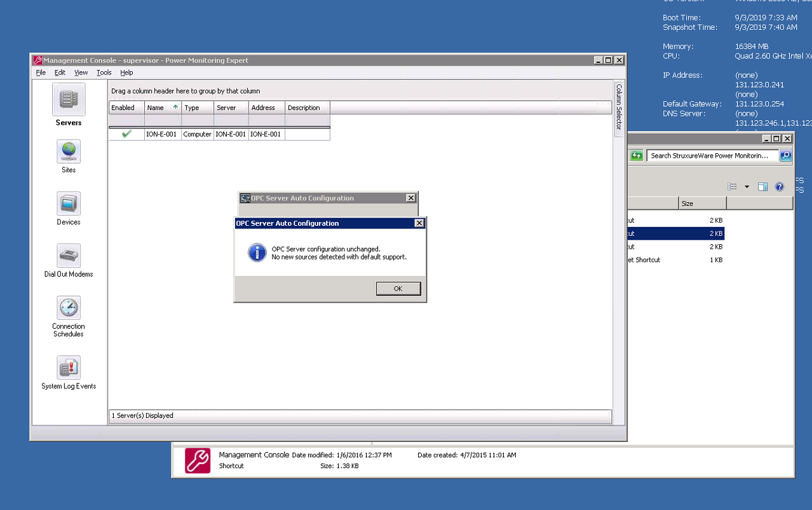Close the background OPC Server Auto Configuration window
812x510 pixels.
[x=410, y=198]
